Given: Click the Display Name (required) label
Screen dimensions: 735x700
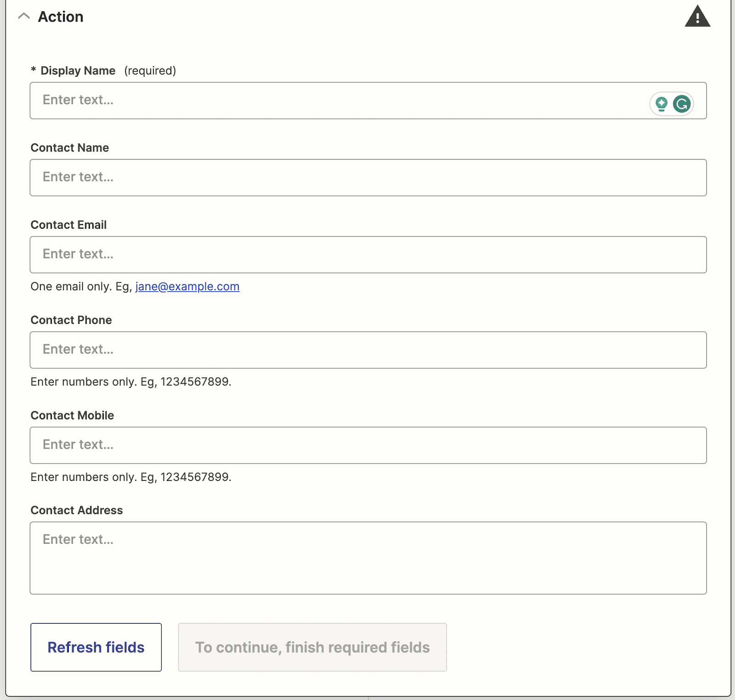Looking at the screenshot, I should coord(103,71).
